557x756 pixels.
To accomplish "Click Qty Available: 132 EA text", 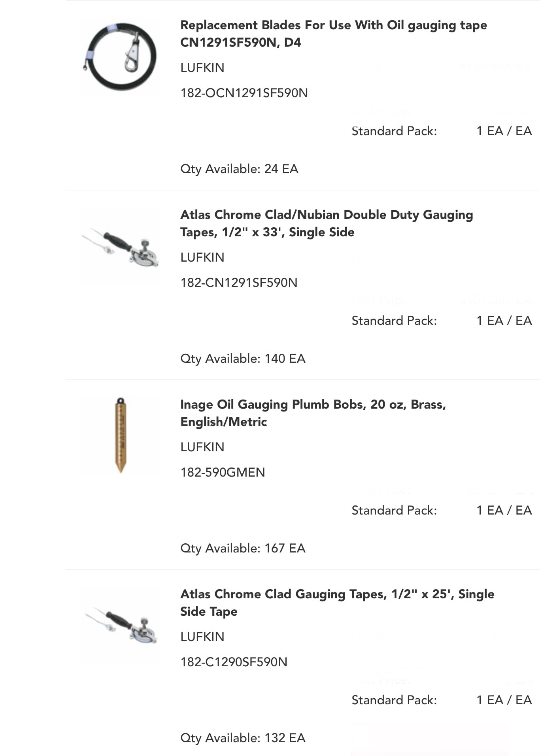I will 243,738.
